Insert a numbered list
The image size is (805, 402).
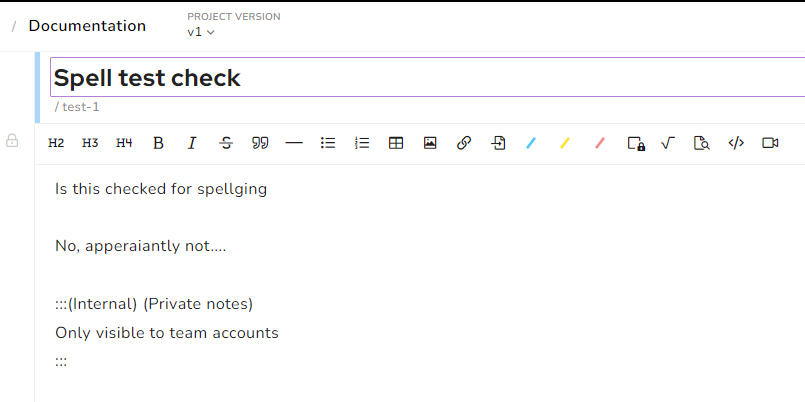pos(362,143)
